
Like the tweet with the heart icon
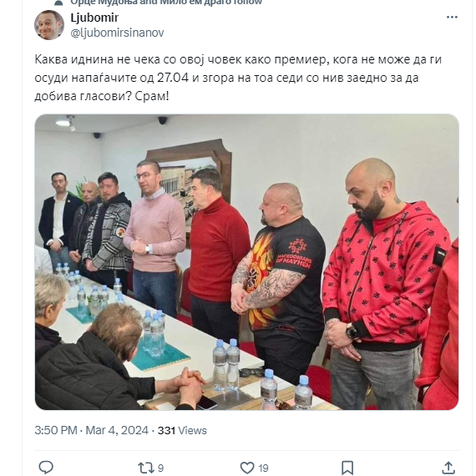(x=247, y=468)
